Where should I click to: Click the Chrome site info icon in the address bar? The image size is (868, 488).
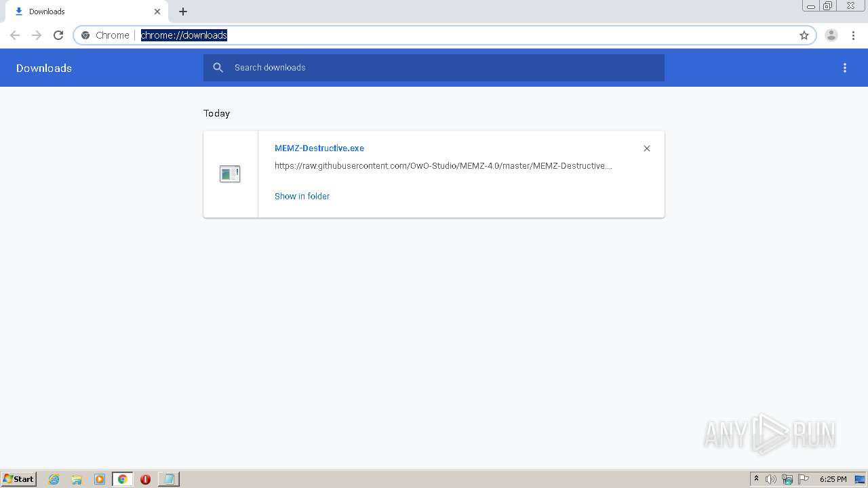(85, 35)
